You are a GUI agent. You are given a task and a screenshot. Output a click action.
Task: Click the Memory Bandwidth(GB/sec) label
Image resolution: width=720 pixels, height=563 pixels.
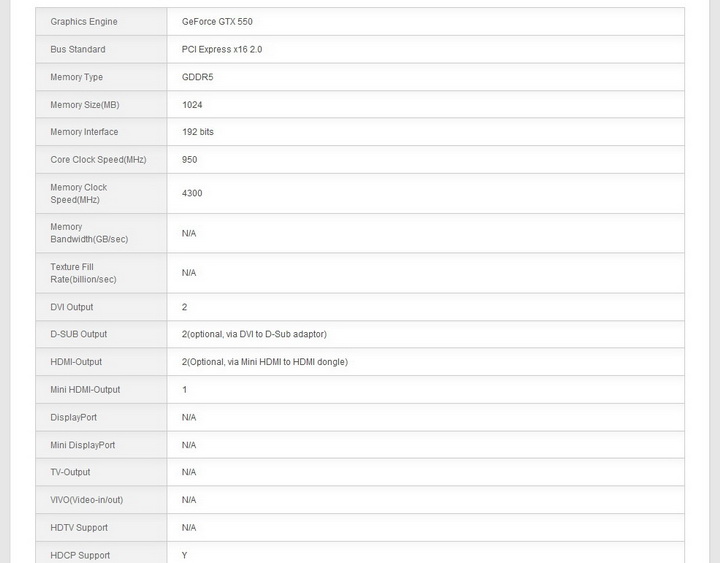tap(89, 233)
